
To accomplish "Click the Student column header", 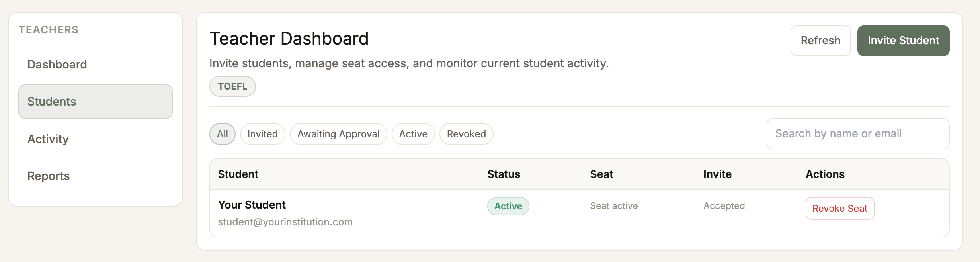I will (x=238, y=174).
